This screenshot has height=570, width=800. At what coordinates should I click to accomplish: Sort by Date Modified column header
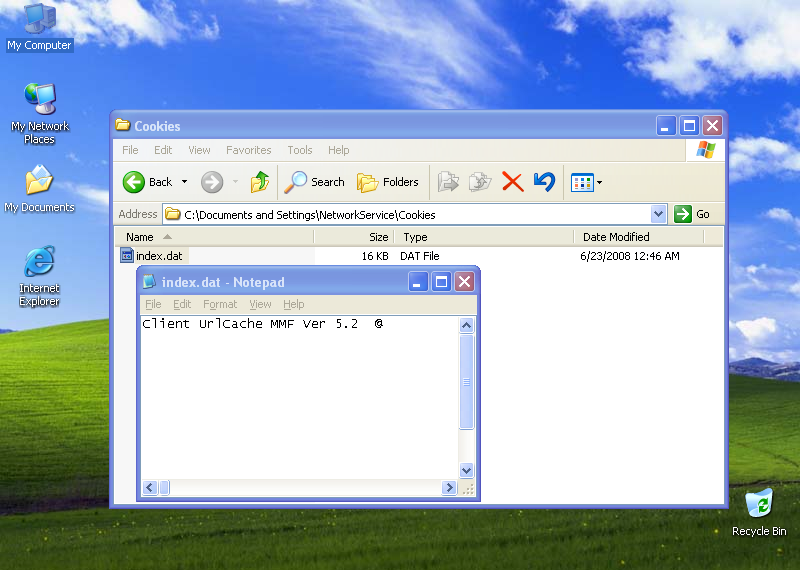coord(639,237)
